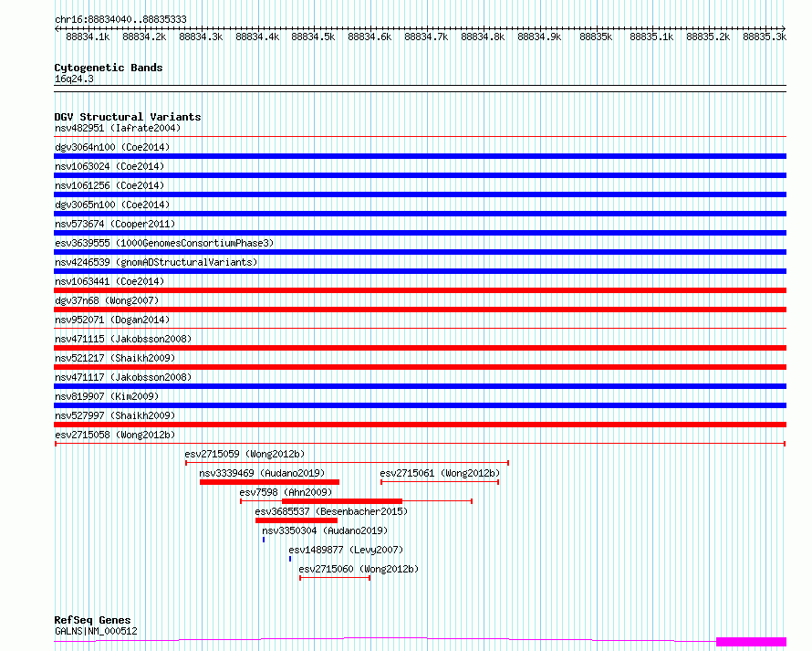Click the 88834.5k ruler position
This screenshot has width=812, height=651.
pos(313,37)
